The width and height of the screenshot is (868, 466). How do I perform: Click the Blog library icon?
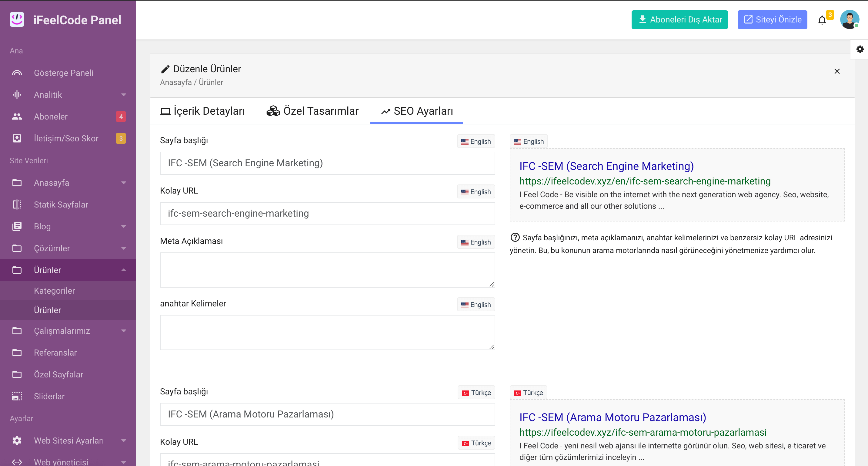[x=17, y=226]
